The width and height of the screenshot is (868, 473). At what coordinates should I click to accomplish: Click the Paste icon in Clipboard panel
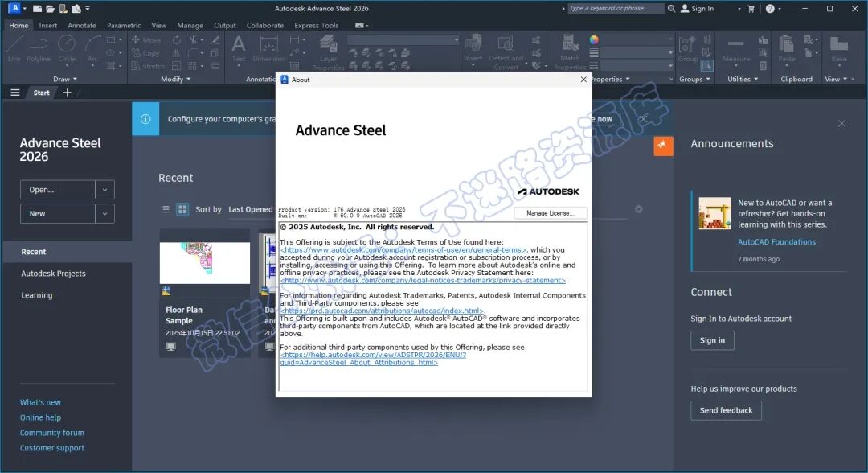coord(786,48)
